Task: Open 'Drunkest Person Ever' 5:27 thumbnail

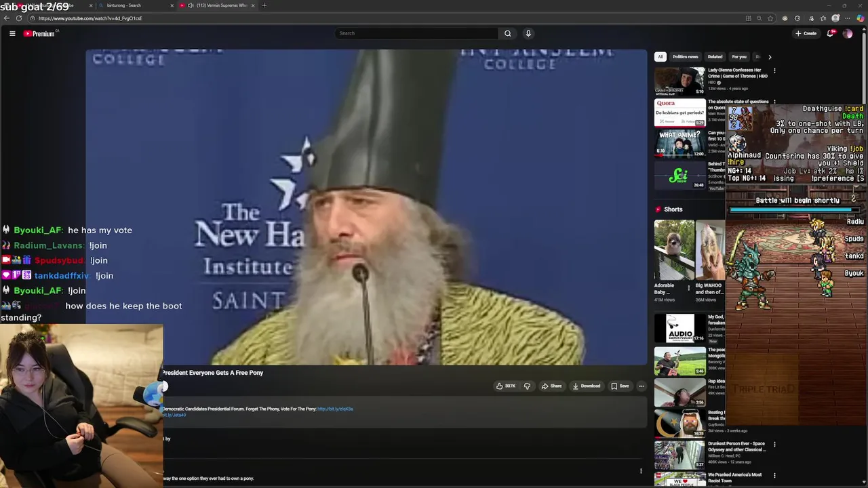Action: tap(679, 455)
